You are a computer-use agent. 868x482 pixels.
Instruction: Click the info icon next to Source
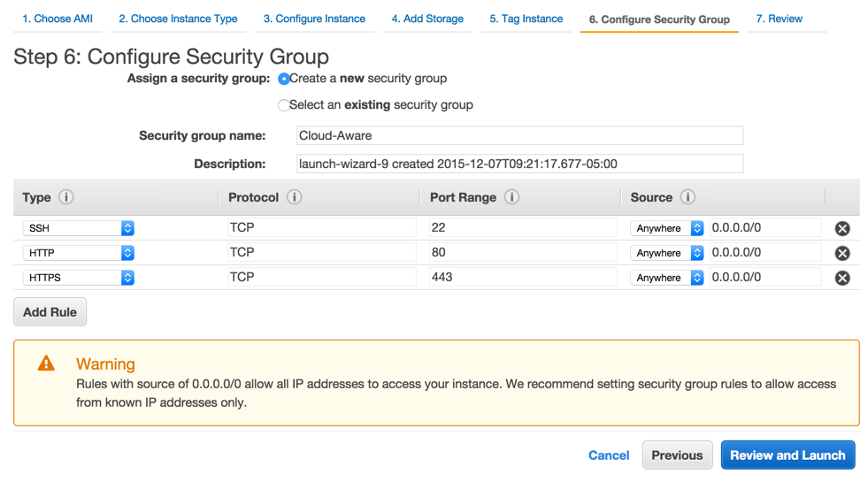(687, 197)
